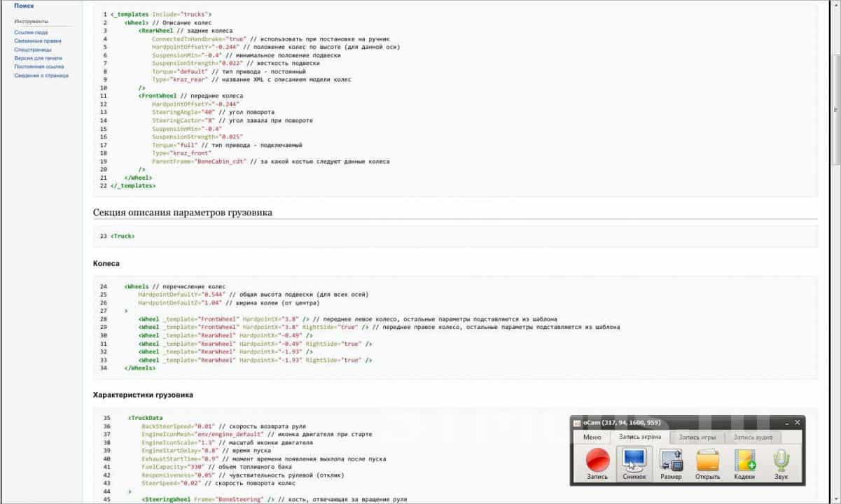Click the Постоянная ссылка link

coord(39,66)
